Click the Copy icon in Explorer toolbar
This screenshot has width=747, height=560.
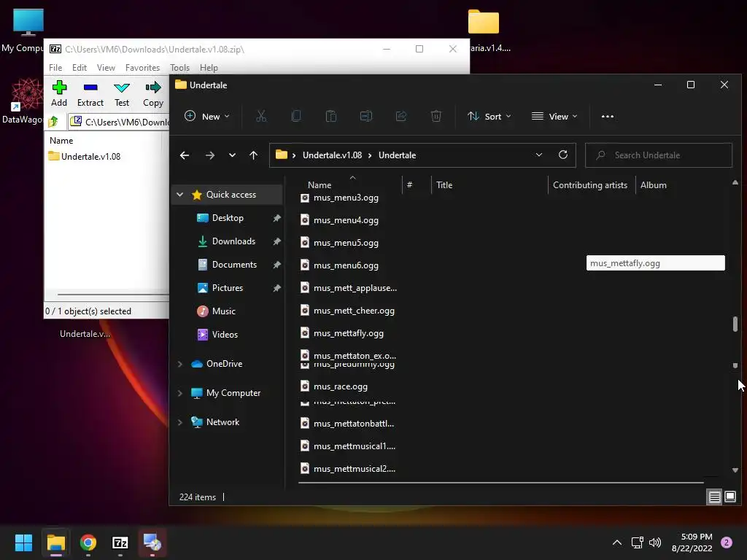[296, 116]
